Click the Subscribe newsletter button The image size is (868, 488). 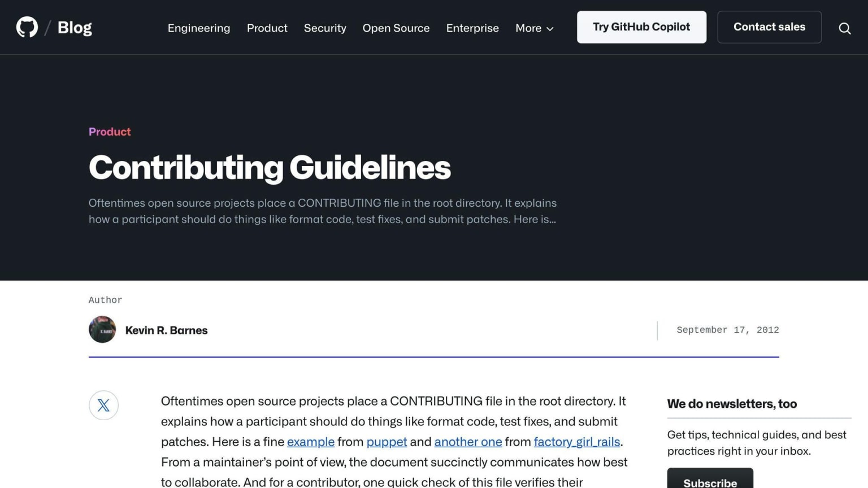point(710,479)
